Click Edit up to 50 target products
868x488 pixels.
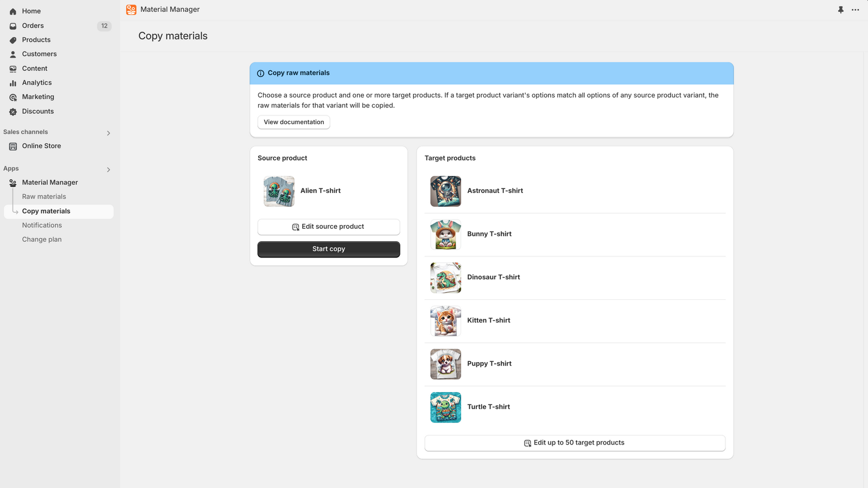(x=575, y=442)
